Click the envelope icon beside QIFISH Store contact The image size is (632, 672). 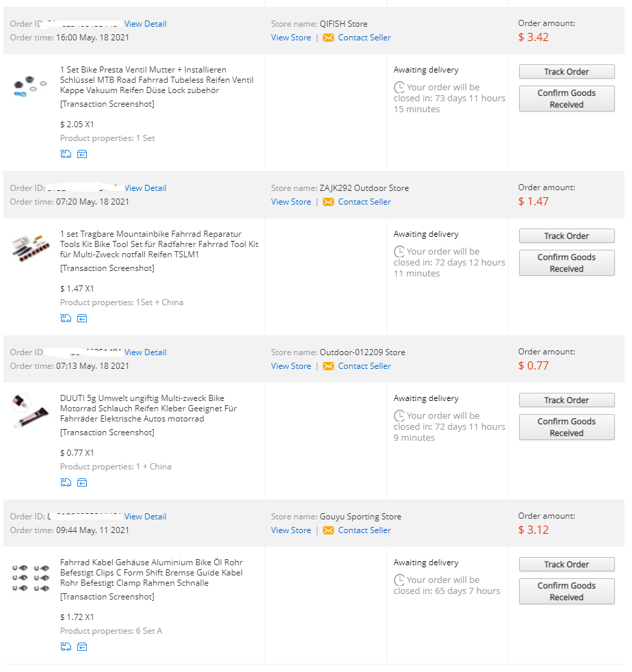[328, 38]
